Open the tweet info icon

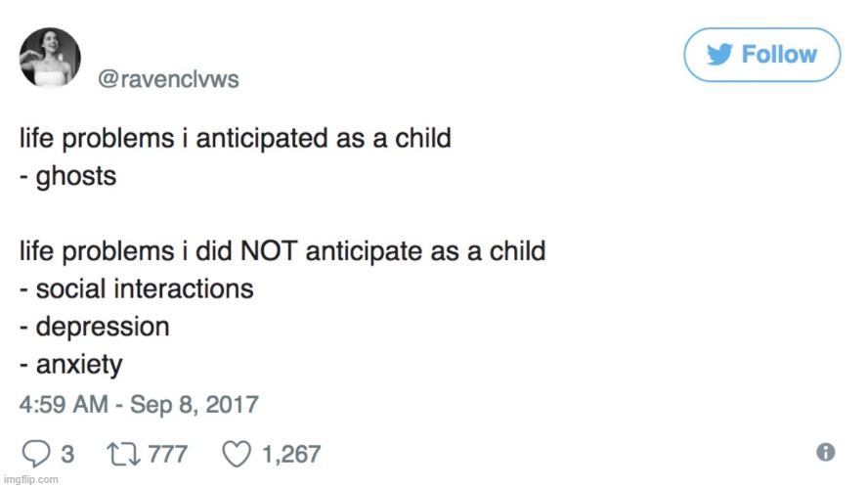coord(825,452)
